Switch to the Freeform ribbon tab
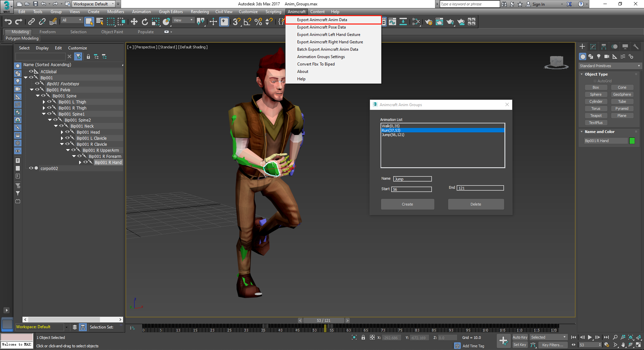 [x=48, y=32]
